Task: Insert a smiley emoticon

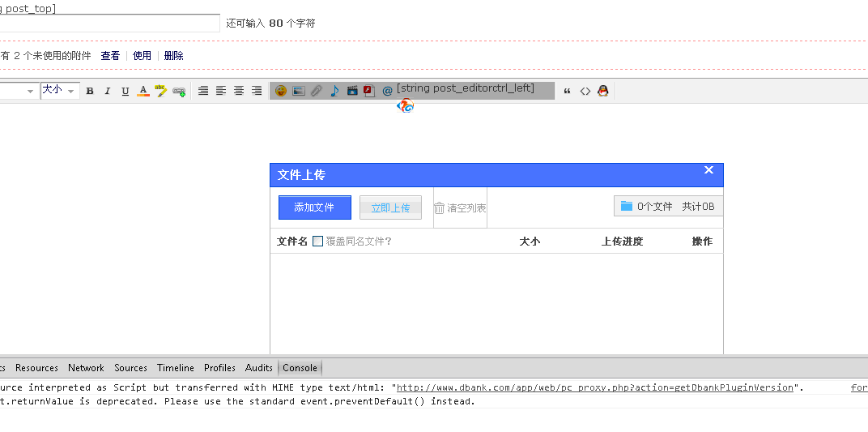Action: [x=281, y=91]
